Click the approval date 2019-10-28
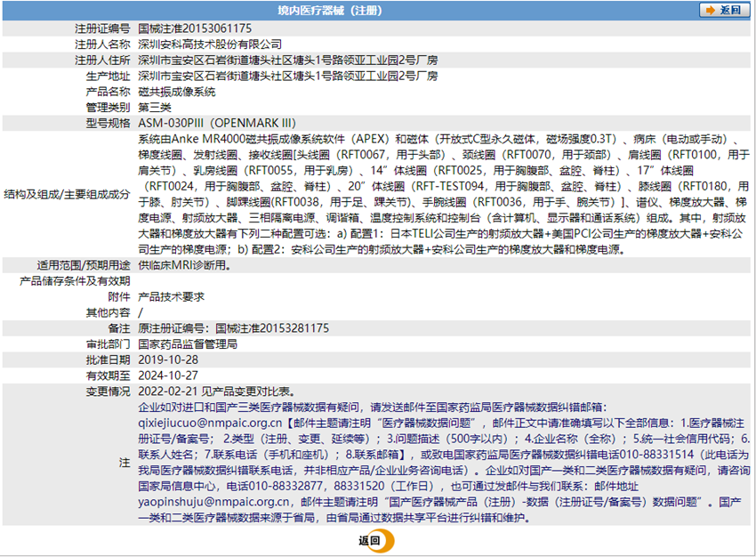 pos(168,359)
